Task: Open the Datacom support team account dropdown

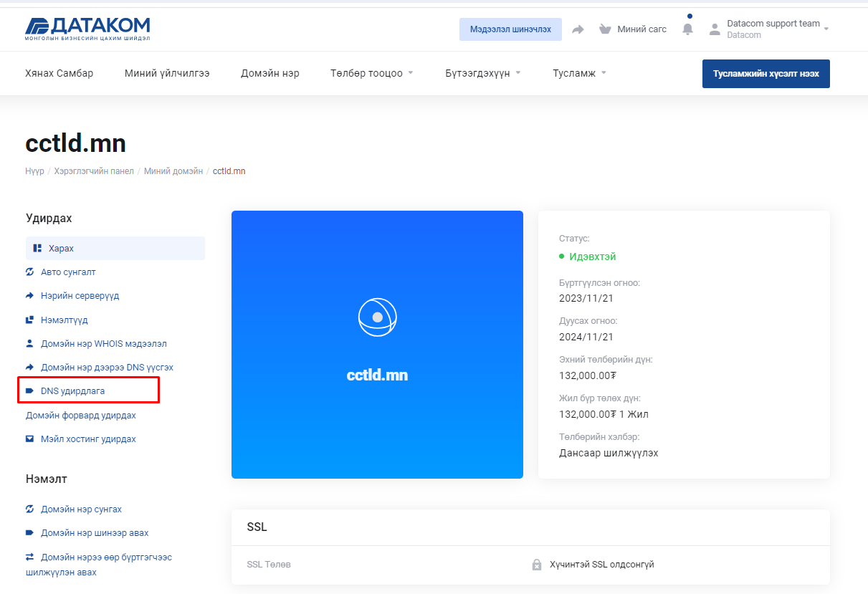Action: pyautogui.click(x=778, y=29)
